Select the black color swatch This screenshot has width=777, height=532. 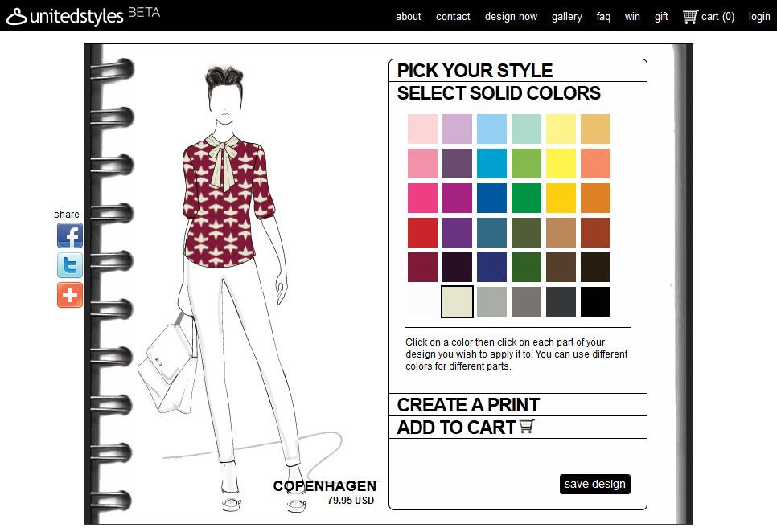tap(595, 302)
